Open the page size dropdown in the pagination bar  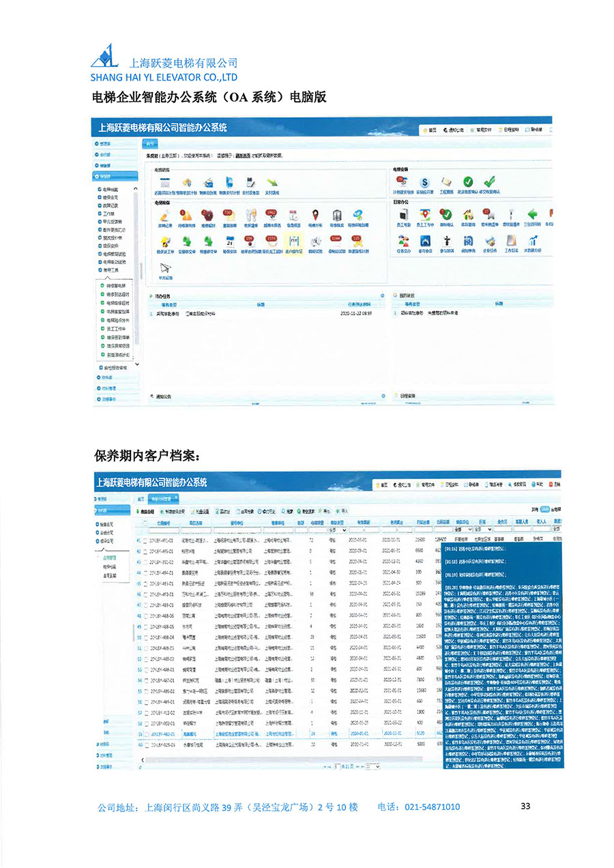373,767
